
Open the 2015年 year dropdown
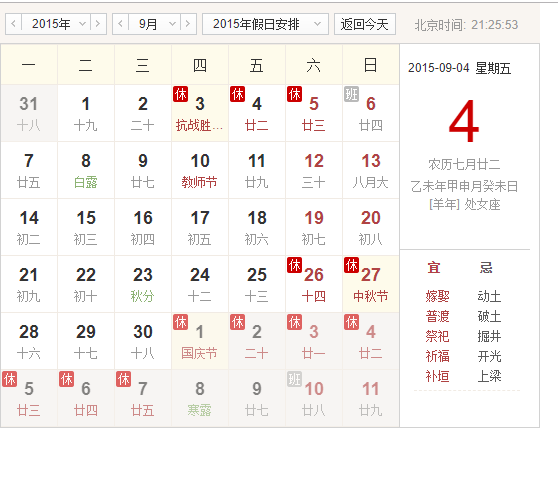point(56,24)
